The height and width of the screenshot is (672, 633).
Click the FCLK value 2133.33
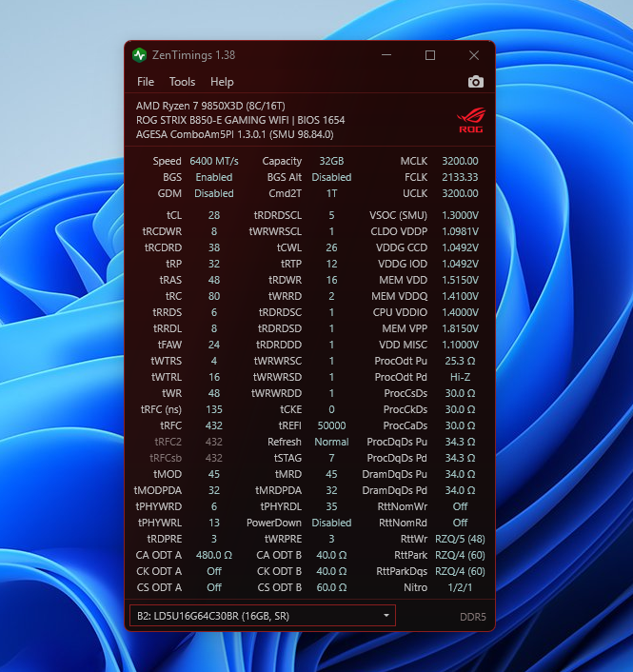[x=460, y=177]
